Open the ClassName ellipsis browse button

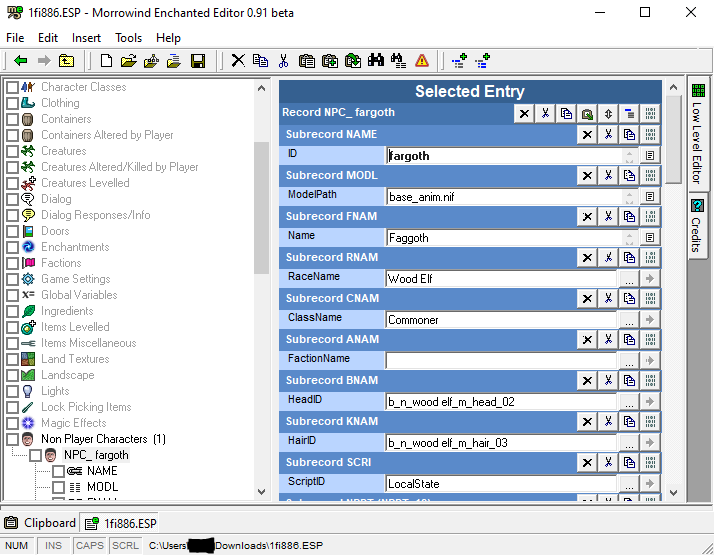[x=629, y=320]
